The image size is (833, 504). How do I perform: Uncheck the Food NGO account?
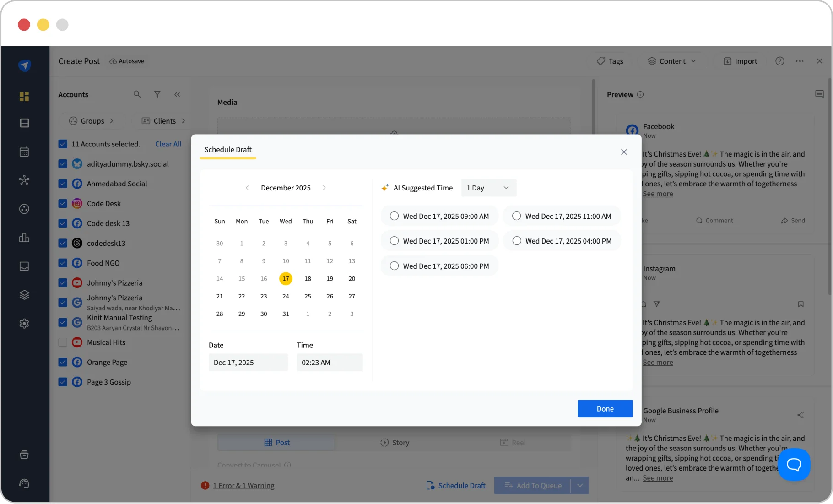pyautogui.click(x=63, y=263)
